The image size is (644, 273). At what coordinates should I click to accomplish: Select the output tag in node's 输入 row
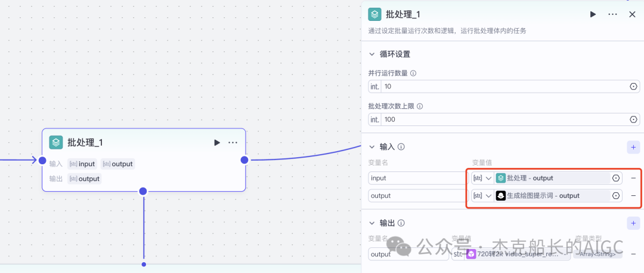(118, 164)
